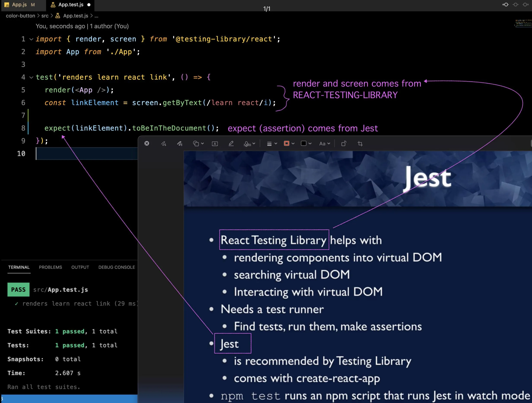
Task: Switch to the DEBUG CONSOLE tab
Action: 117,267
